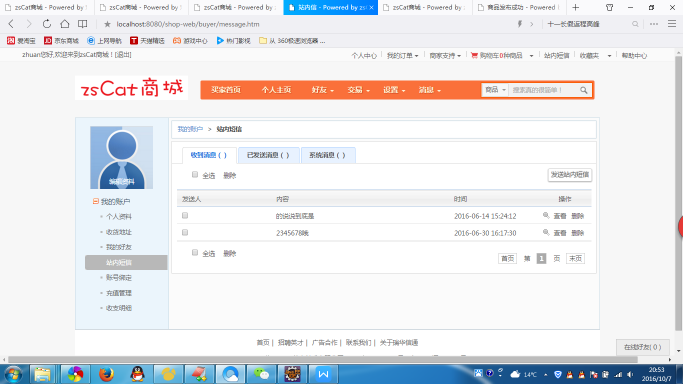Click the three-dot more options icon
This screenshot has width=683, height=384.
pos(654,24)
